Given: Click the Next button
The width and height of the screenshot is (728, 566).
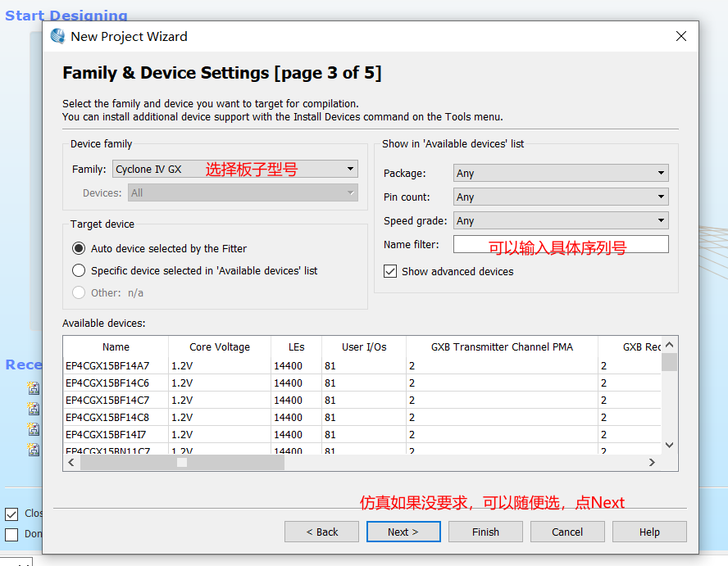Looking at the screenshot, I should pyautogui.click(x=403, y=532).
